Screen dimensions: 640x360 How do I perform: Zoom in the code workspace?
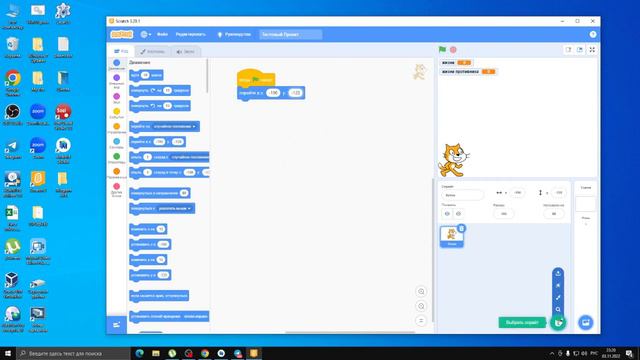click(421, 291)
